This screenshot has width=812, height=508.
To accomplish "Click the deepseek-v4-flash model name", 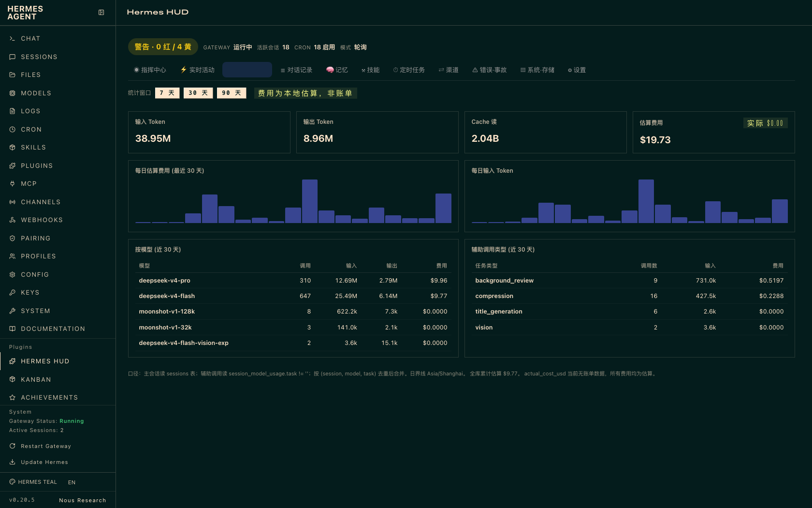I will (x=167, y=296).
